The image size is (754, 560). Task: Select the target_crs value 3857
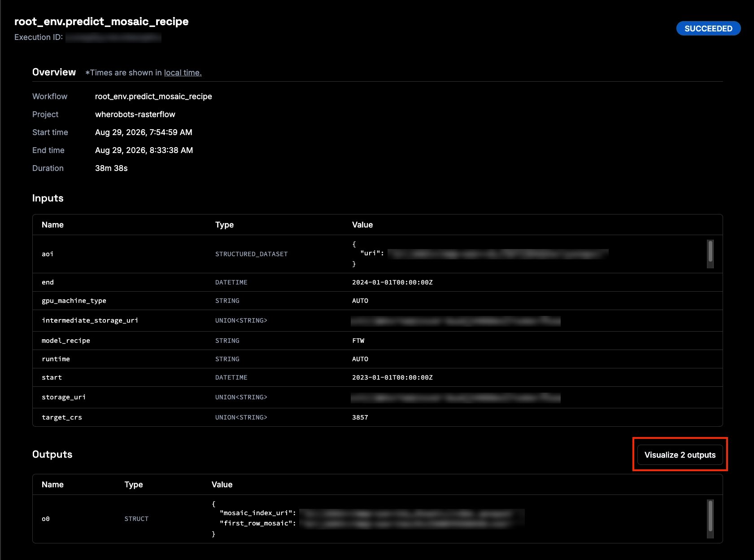point(360,417)
